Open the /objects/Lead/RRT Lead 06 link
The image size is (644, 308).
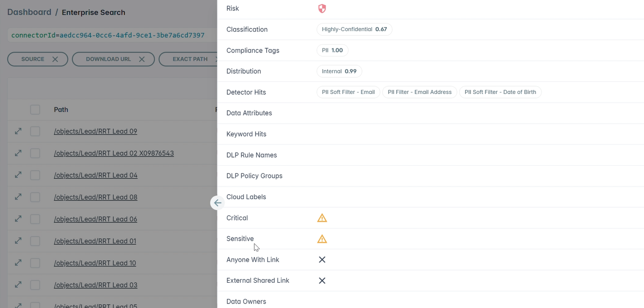click(x=95, y=219)
